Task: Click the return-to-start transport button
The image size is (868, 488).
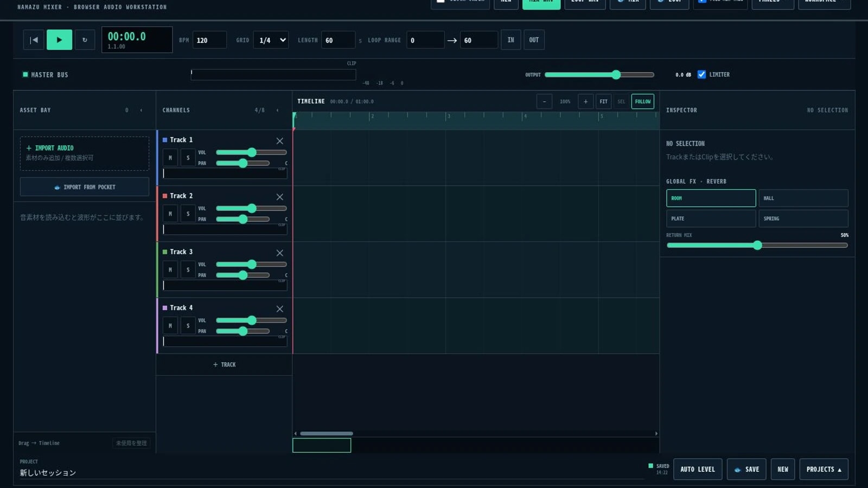Action: pos(34,40)
